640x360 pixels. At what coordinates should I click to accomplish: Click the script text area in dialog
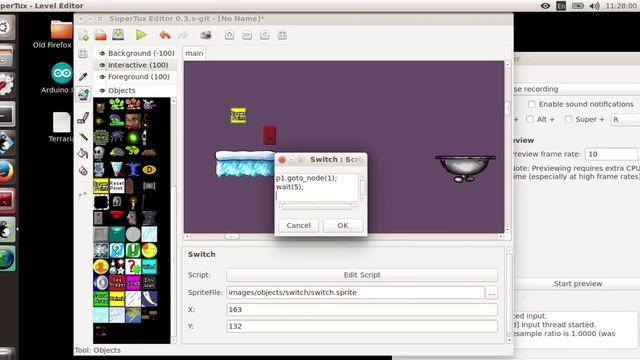point(317,187)
